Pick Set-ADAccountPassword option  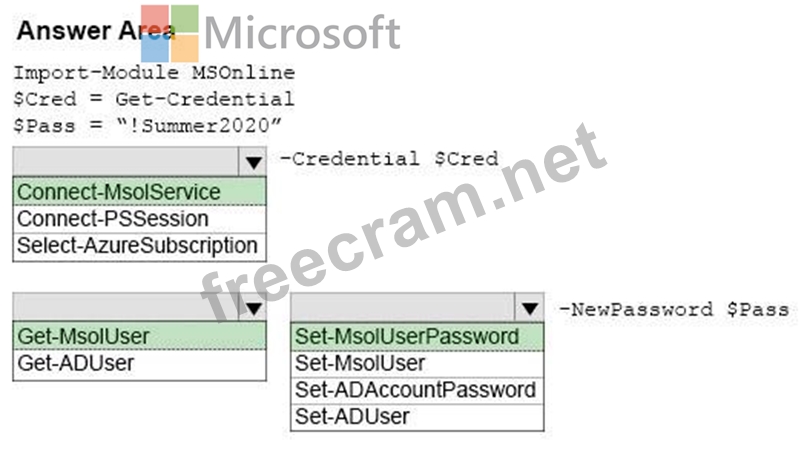point(417,390)
